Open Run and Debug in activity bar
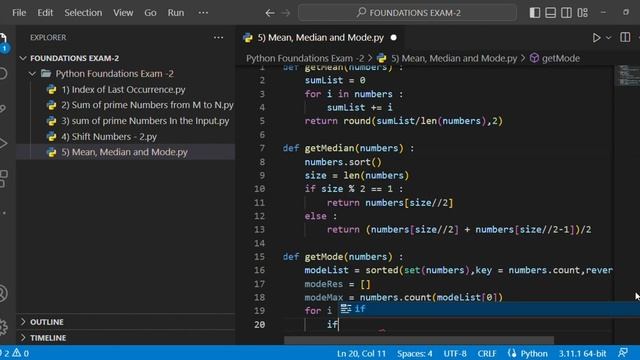This screenshot has width=640, height=360. coord(3,144)
